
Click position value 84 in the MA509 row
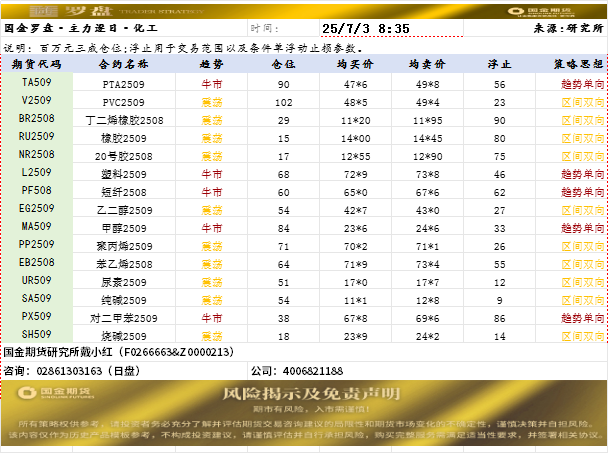283,228
